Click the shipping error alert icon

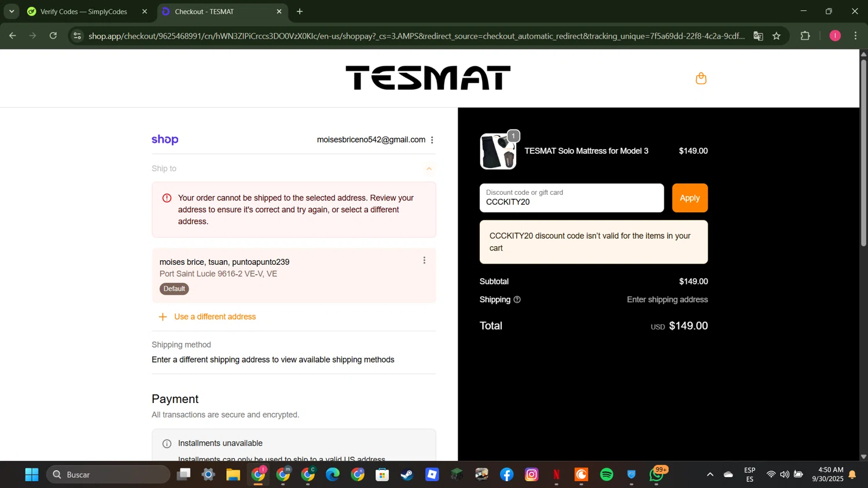coord(167,198)
